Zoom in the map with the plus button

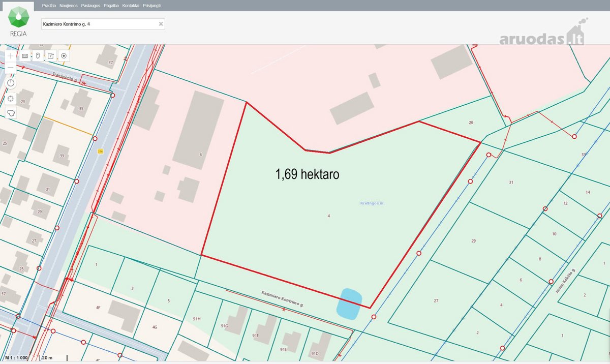(x=11, y=55)
